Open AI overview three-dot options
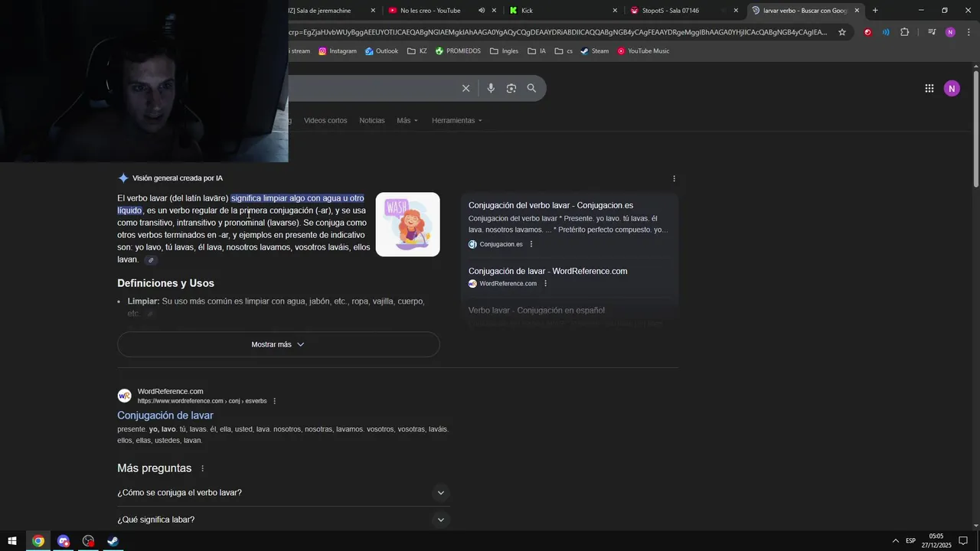 (674, 178)
